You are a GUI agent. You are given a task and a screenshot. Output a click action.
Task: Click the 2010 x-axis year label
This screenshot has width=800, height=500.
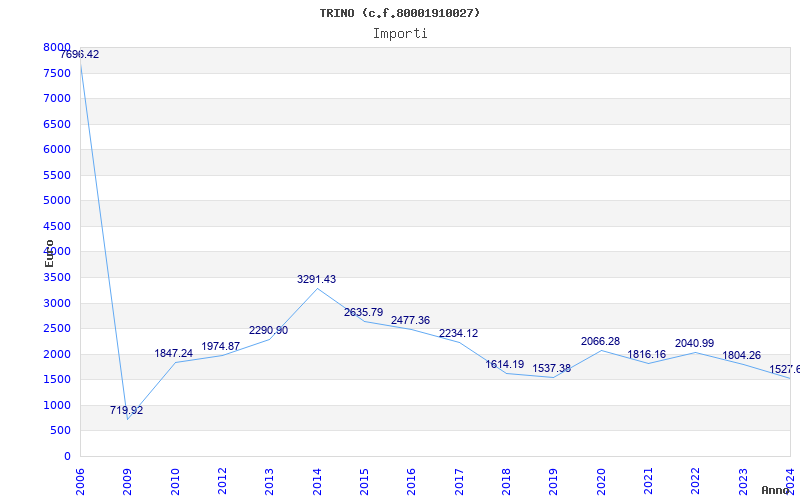[x=175, y=482]
